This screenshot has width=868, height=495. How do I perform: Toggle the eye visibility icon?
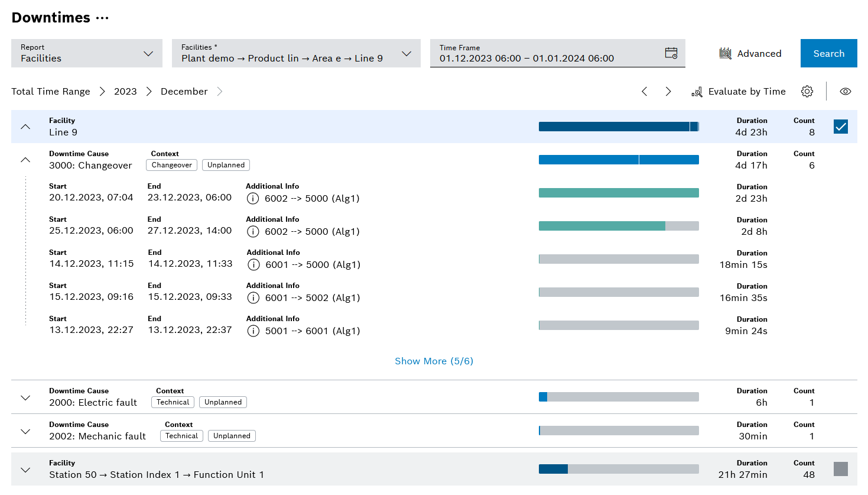coord(845,91)
